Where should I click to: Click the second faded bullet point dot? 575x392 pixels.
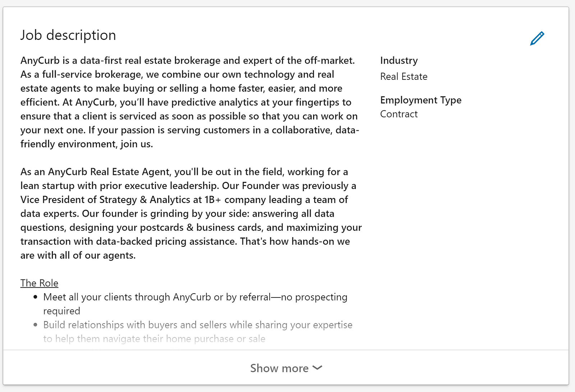35,325
